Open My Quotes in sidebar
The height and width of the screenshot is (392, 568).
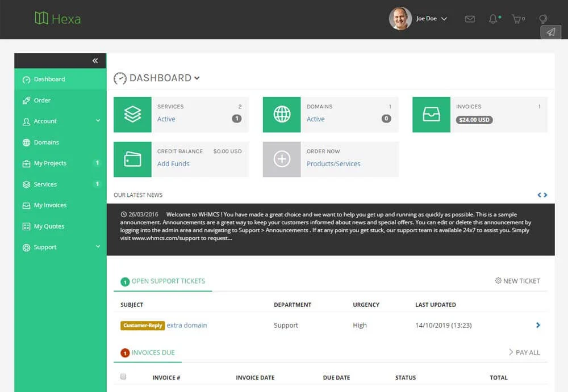click(60, 226)
